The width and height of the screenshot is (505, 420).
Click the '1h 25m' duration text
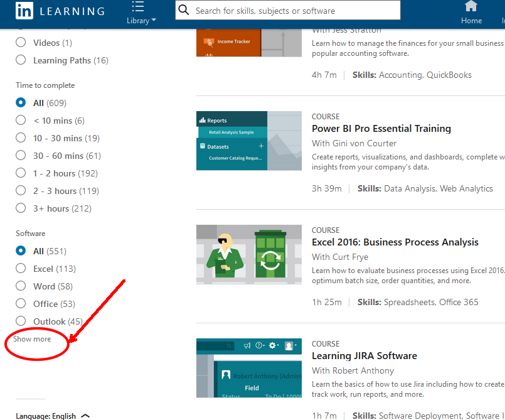[x=326, y=302]
